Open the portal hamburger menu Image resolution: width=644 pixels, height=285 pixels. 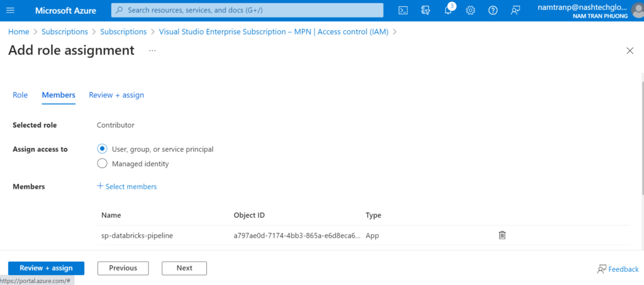tap(11, 10)
